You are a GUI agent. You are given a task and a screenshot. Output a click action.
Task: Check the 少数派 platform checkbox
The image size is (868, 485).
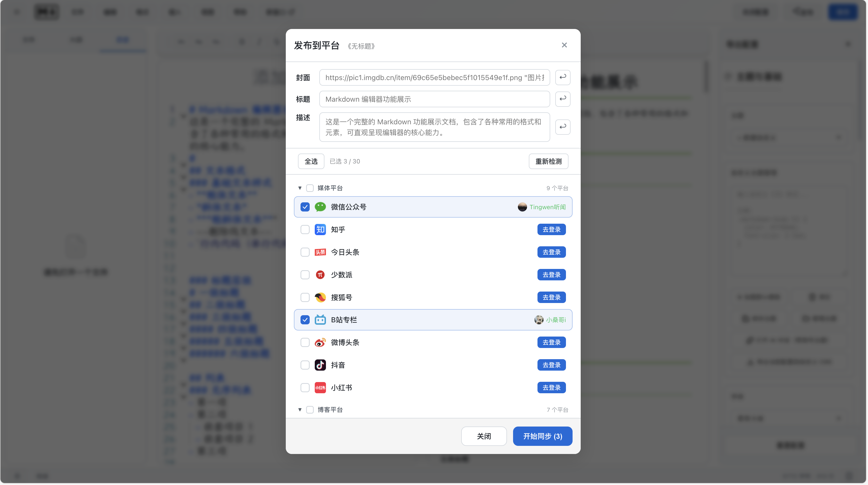pyautogui.click(x=305, y=275)
